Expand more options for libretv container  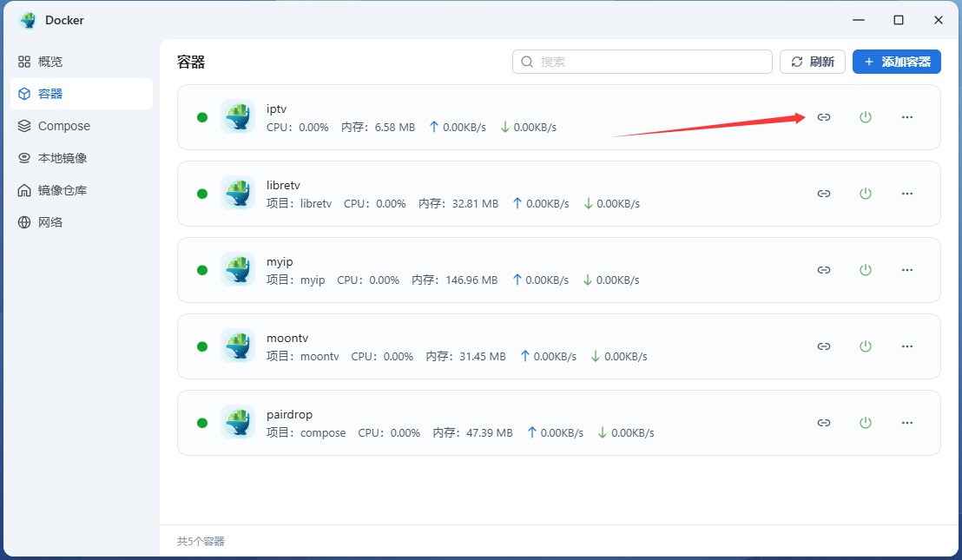[x=906, y=194]
